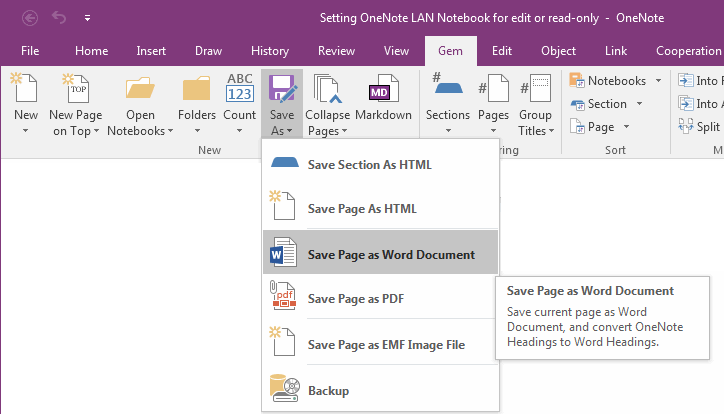Choose Save Page as EMF Image File

[380, 344]
